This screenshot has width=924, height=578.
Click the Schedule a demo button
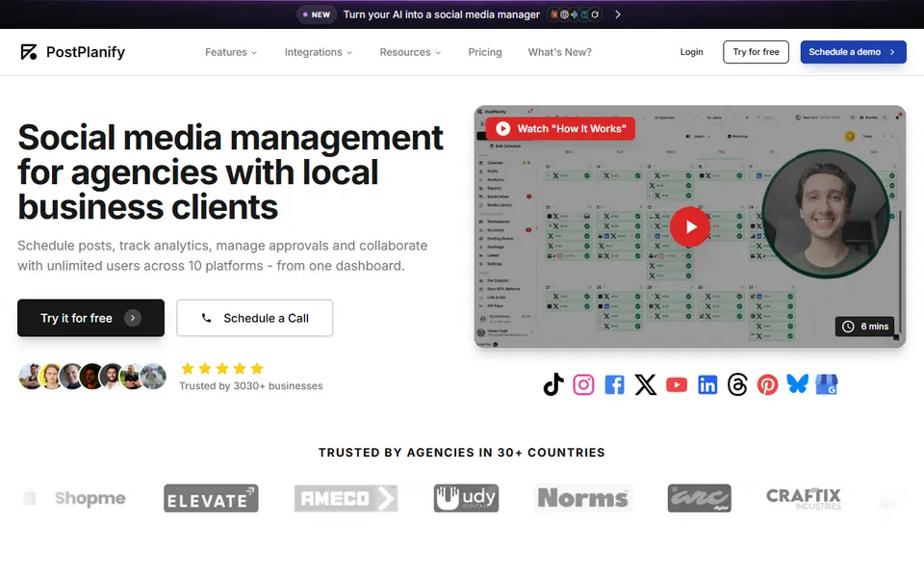[x=853, y=52]
